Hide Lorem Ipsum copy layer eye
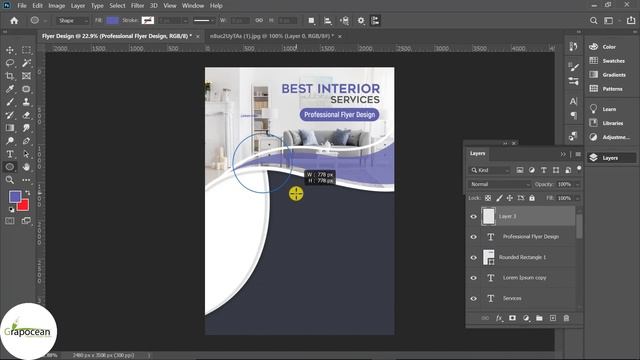The height and width of the screenshot is (360, 640). pos(473,278)
